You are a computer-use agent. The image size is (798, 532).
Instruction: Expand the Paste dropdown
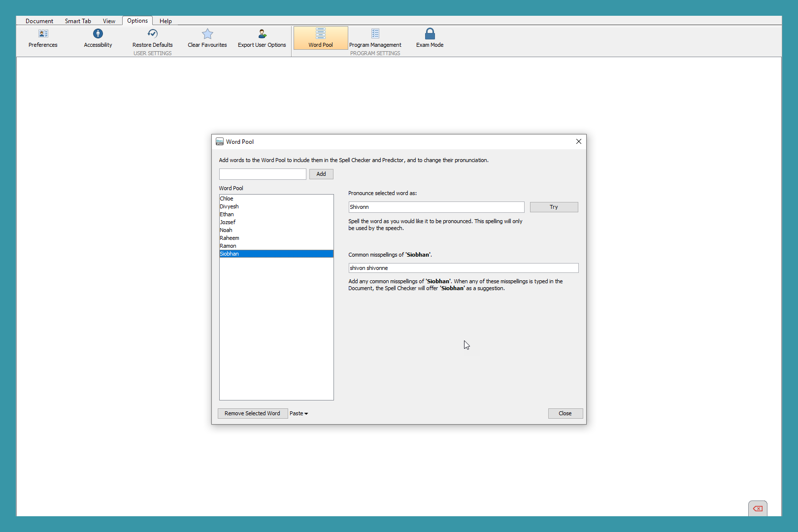pyautogui.click(x=299, y=413)
